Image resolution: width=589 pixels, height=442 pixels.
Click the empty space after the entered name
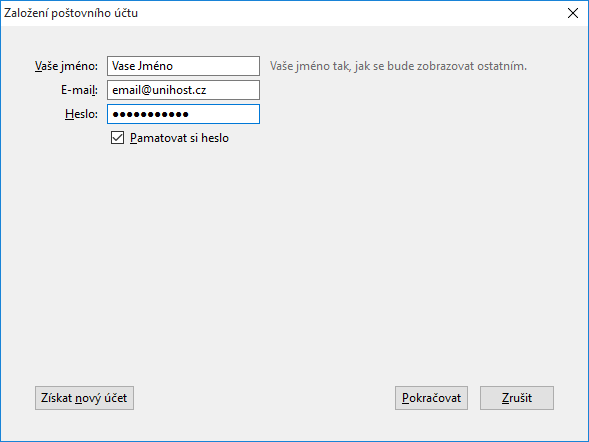pos(216,66)
